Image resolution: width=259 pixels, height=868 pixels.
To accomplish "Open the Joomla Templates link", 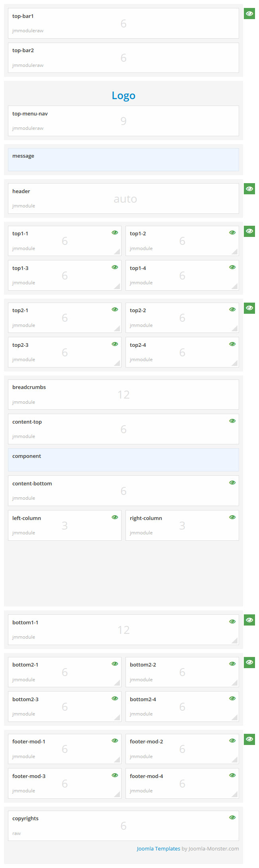I will 158,848.
